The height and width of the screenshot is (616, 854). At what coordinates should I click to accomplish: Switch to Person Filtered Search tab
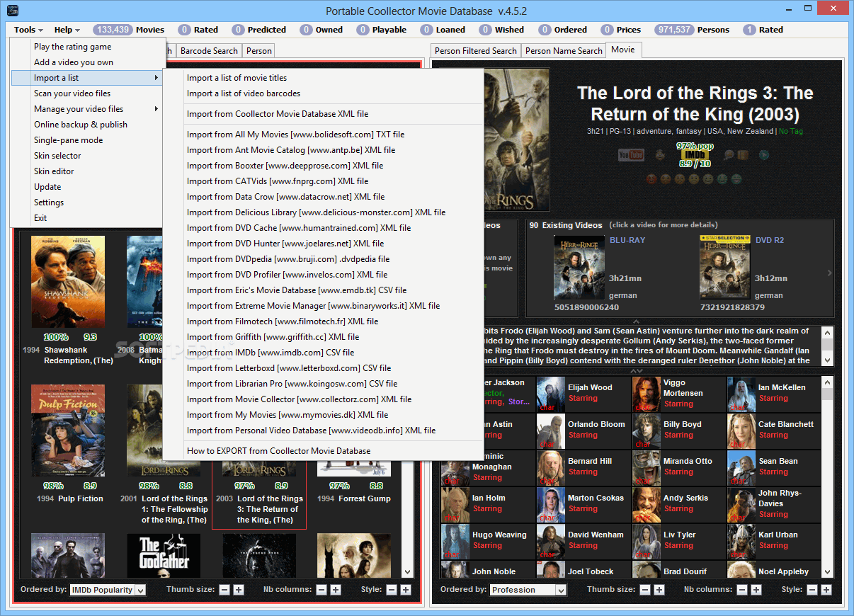click(476, 51)
